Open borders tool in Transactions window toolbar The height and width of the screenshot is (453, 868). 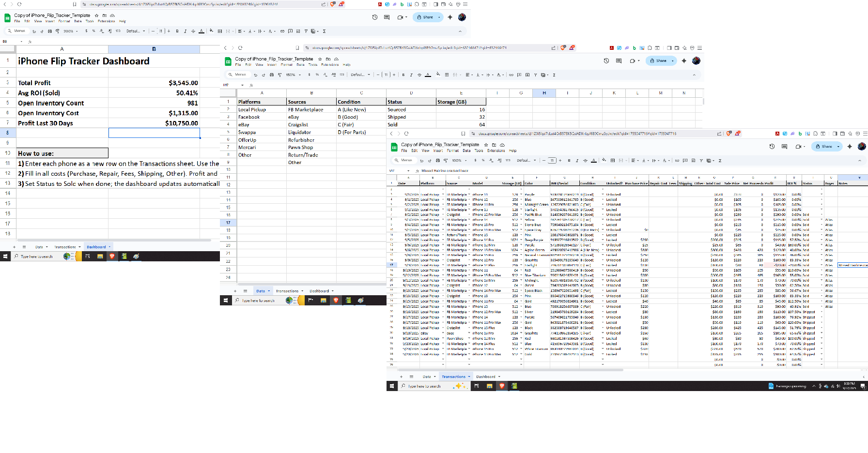[613, 161]
